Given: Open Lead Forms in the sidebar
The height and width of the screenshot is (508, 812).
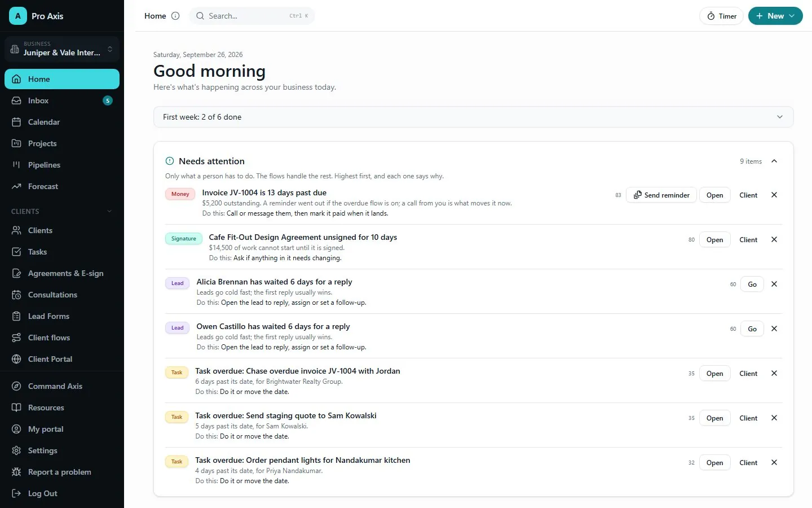Looking at the screenshot, I should (x=62, y=316).
